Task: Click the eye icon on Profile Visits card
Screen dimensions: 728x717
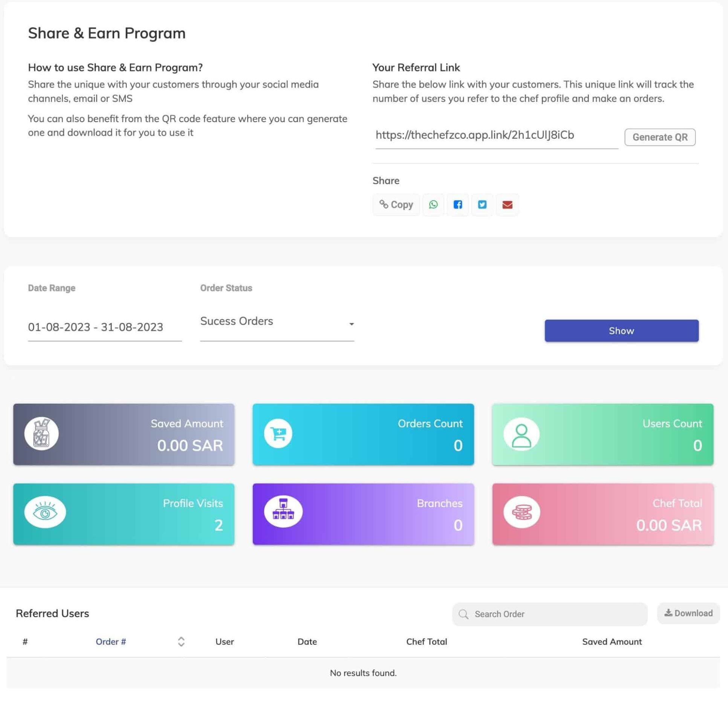Action: click(x=45, y=512)
